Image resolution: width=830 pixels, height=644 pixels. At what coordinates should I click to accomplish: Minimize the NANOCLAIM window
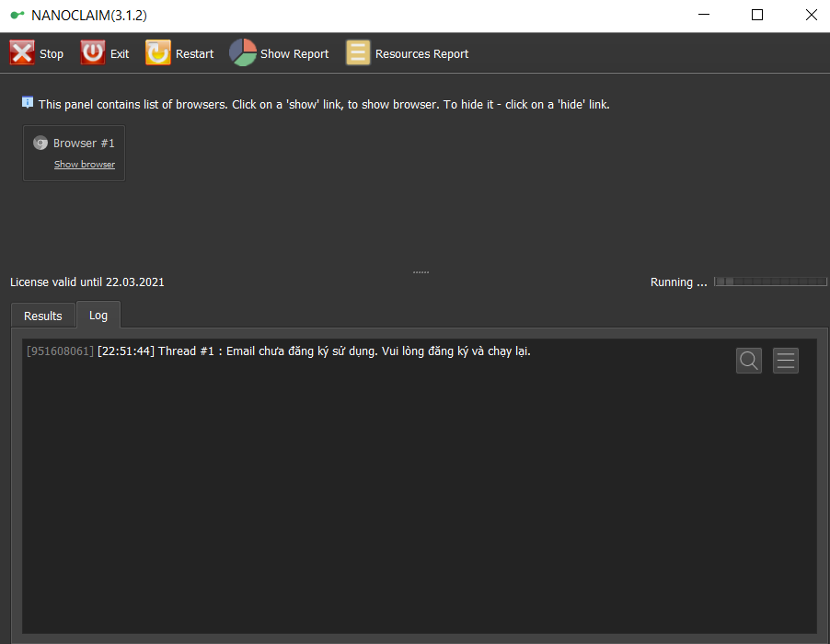point(704,15)
